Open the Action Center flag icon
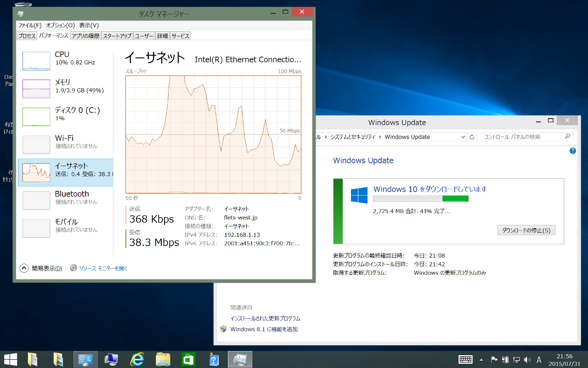This screenshot has height=368, width=588. 494,360
